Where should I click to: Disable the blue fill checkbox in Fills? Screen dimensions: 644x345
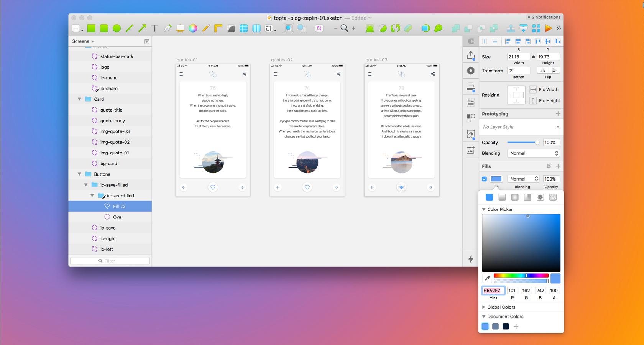point(484,179)
